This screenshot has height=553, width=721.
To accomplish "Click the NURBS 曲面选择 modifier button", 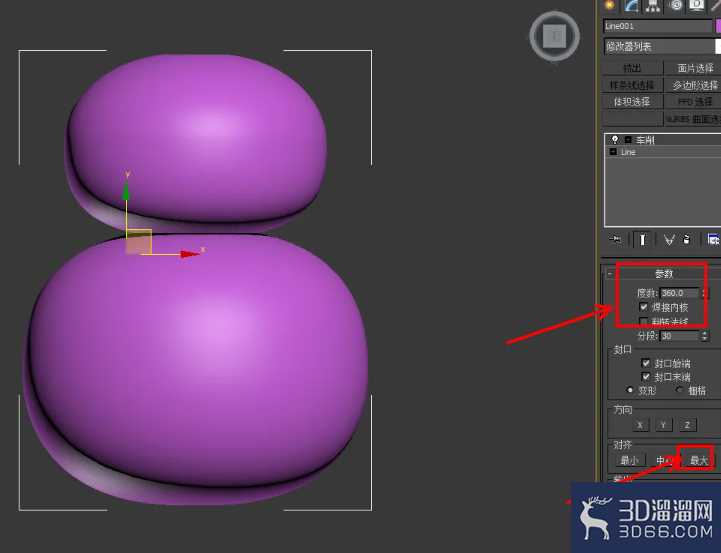I will click(x=693, y=119).
